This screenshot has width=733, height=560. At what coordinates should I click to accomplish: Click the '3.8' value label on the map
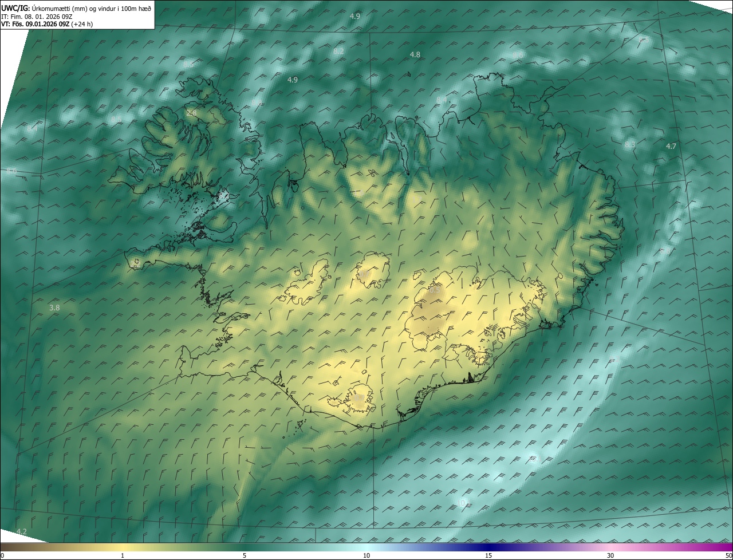tap(54, 308)
